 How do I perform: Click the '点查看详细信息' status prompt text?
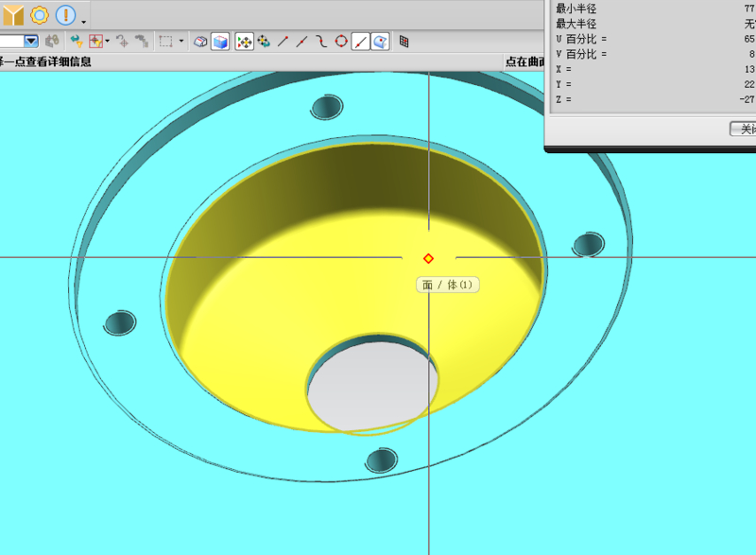point(53,61)
